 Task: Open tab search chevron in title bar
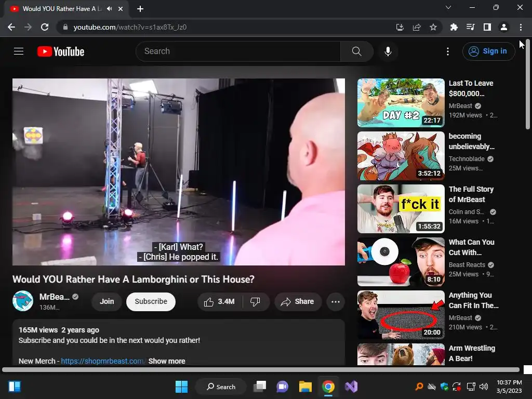[x=448, y=7]
